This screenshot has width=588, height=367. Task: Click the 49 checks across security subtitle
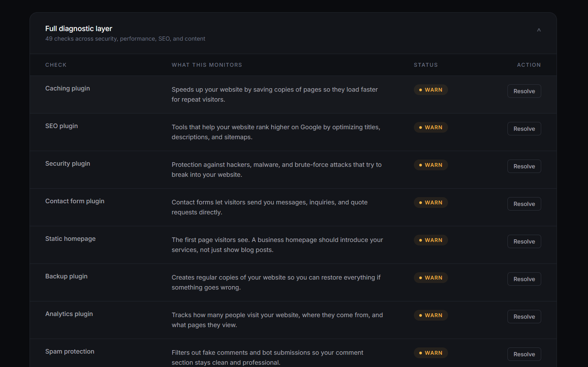pos(125,39)
